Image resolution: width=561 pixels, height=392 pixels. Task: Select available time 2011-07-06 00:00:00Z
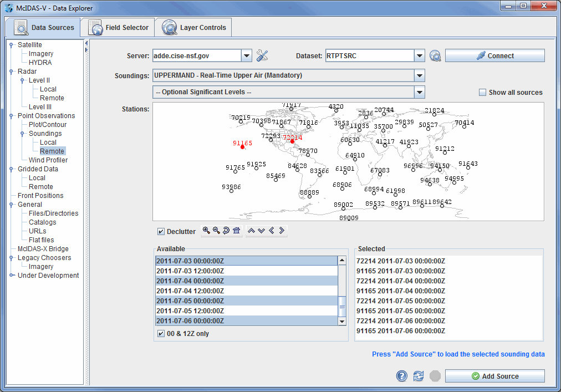pos(247,321)
